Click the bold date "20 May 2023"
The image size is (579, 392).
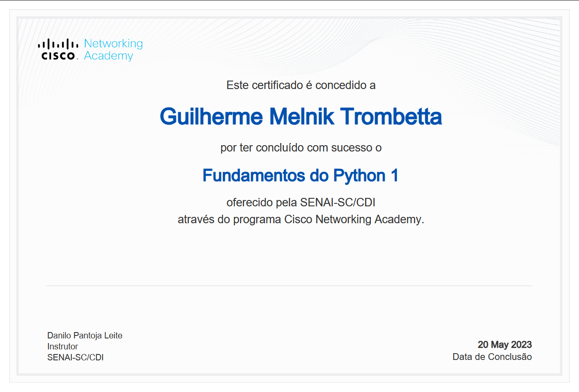pos(504,345)
